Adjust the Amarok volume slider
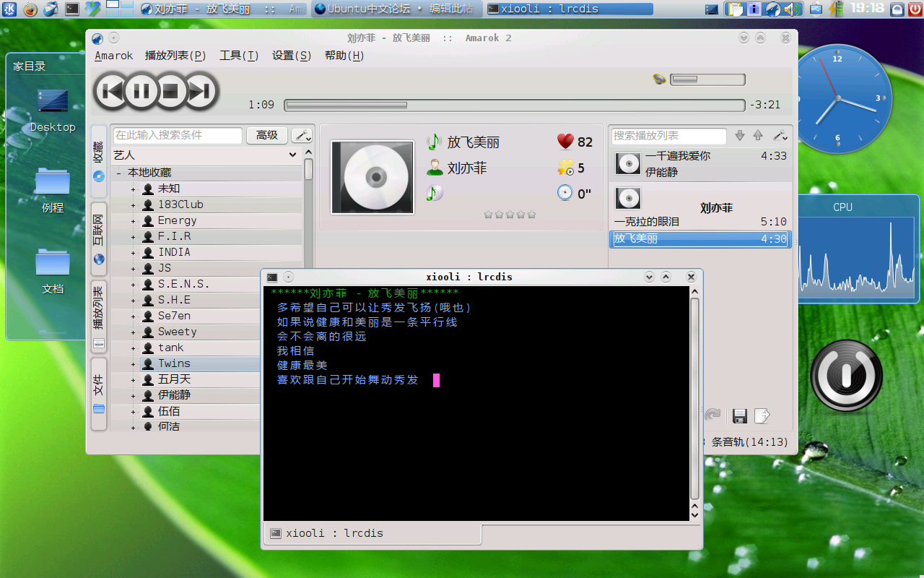 [x=707, y=79]
